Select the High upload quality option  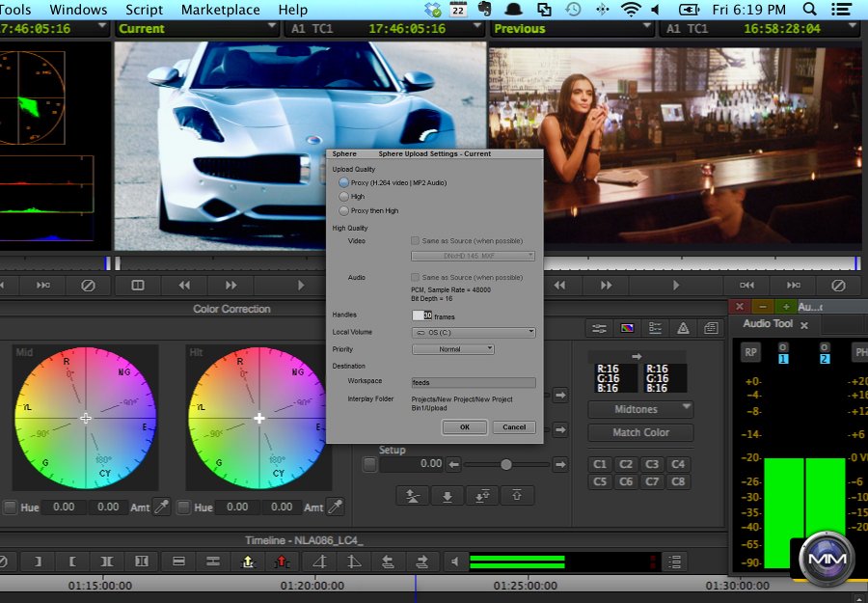click(x=344, y=197)
